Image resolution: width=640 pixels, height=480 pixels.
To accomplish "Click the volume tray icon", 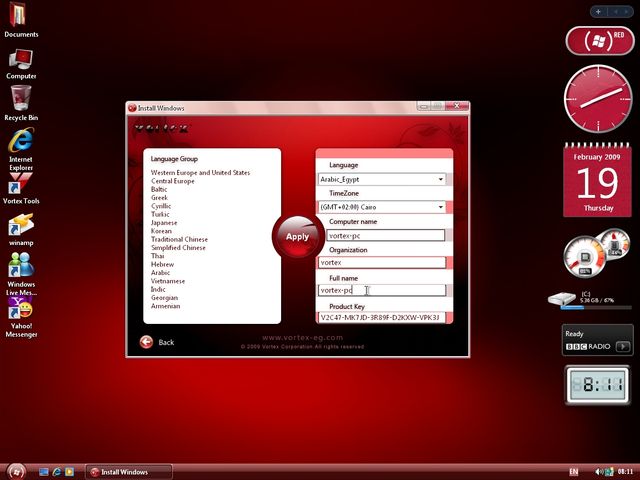I will coord(598,472).
